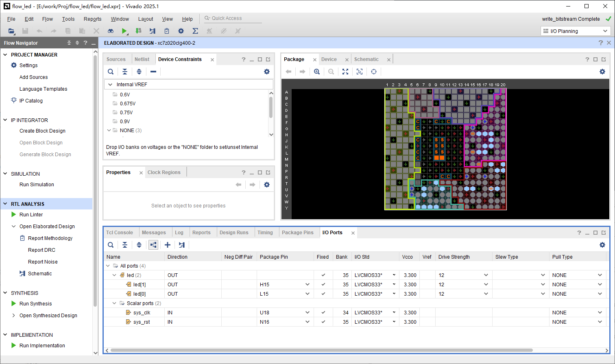Collapse all tree rows in I/O Ports toolbar
Image resolution: width=615 pixels, height=364 pixels.
(125, 245)
